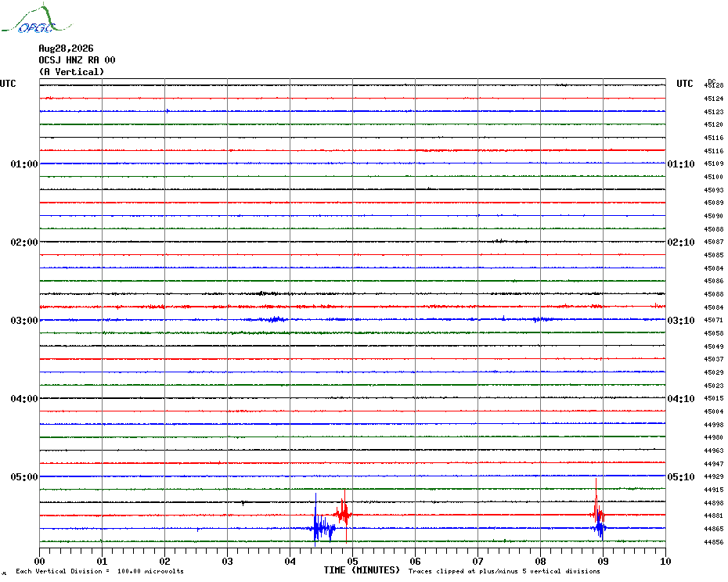Click the DC value 44947
This screenshot has height=582, width=728.
pos(714,464)
